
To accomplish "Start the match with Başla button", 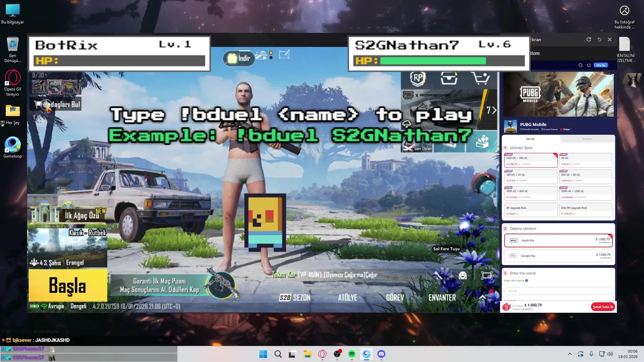I will [x=67, y=286].
